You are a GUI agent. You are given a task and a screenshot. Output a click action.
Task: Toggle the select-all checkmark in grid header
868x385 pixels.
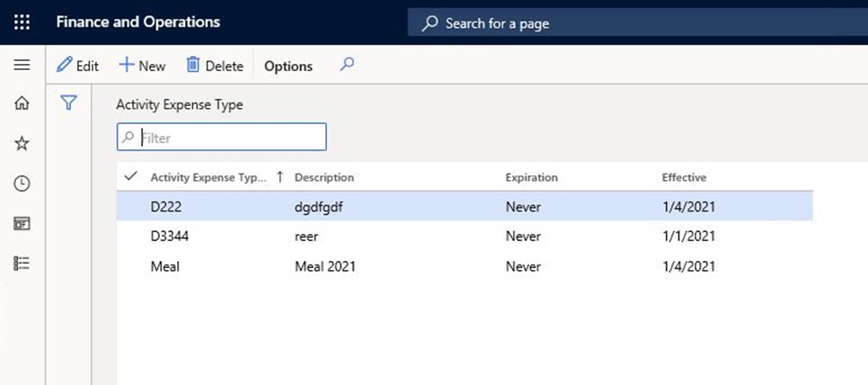pos(131,176)
